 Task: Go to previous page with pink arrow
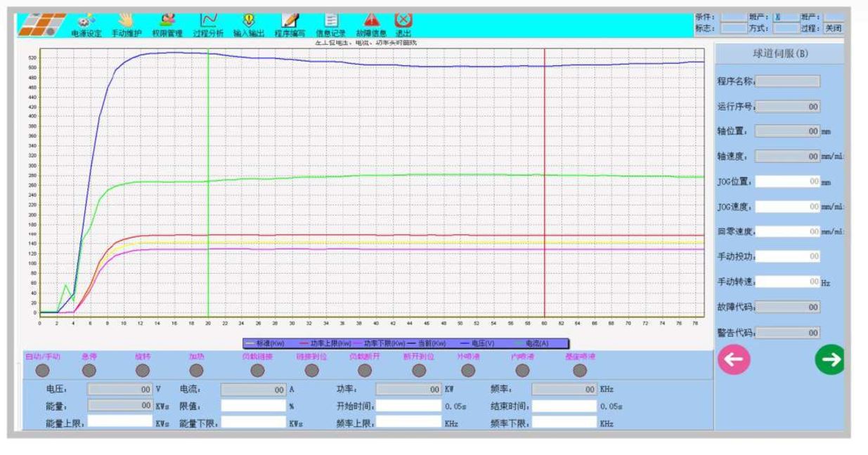point(732,360)
